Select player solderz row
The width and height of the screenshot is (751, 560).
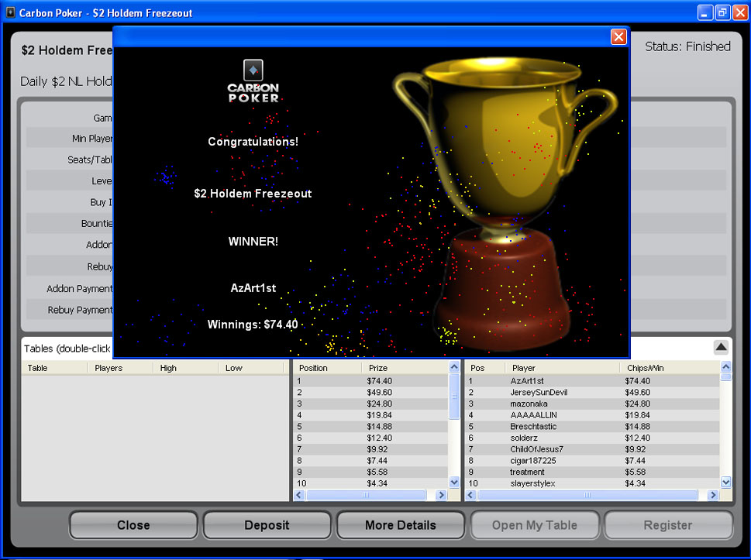(592, 438)
